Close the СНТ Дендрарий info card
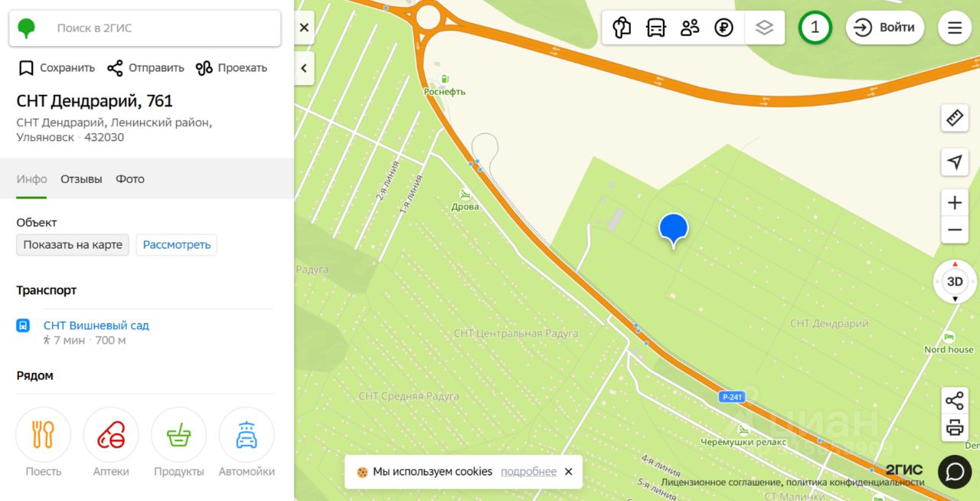The height and width of the screenshot is (501, 980). (x=304, y=28)
